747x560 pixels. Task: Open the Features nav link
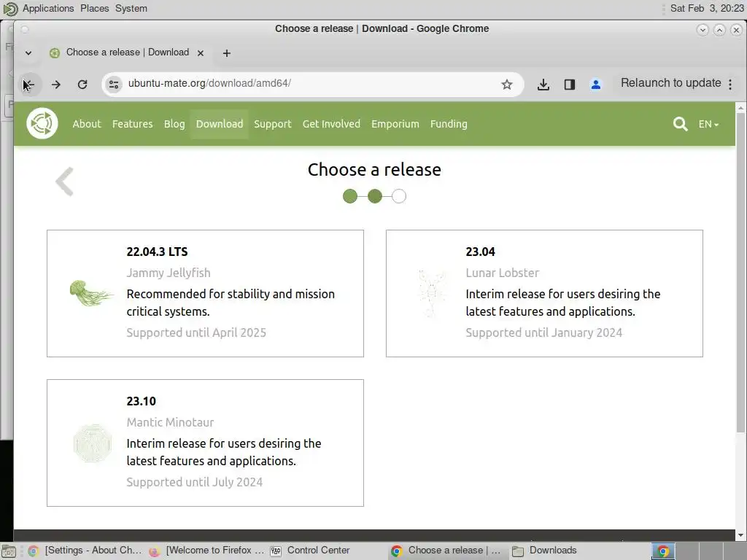pos(133,124)
